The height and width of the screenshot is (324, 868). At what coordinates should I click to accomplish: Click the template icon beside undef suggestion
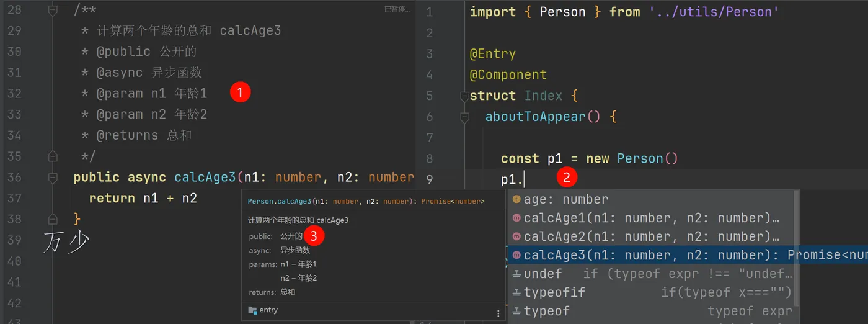(516, 274)
